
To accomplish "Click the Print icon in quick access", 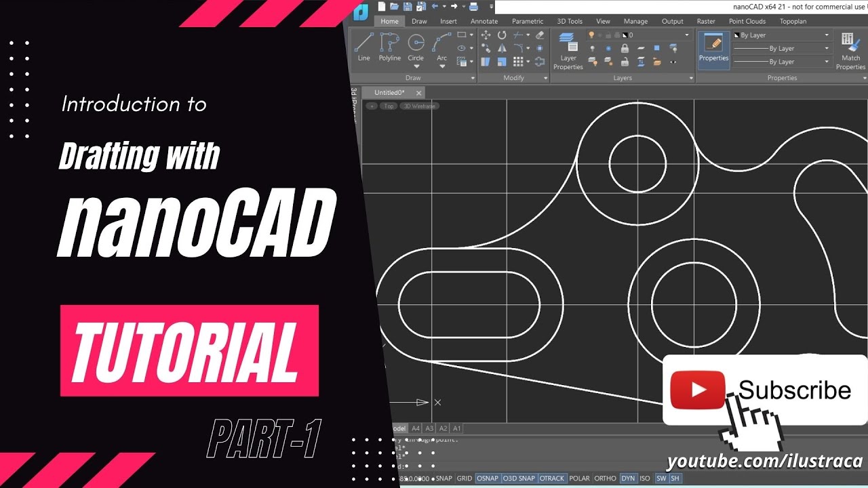I will pyautogui.click(x=473, y=7).
